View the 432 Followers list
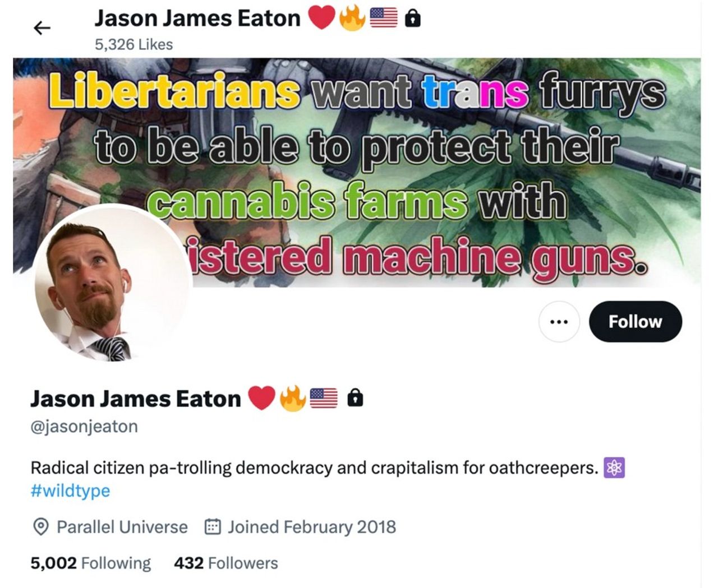 point(226,563)
